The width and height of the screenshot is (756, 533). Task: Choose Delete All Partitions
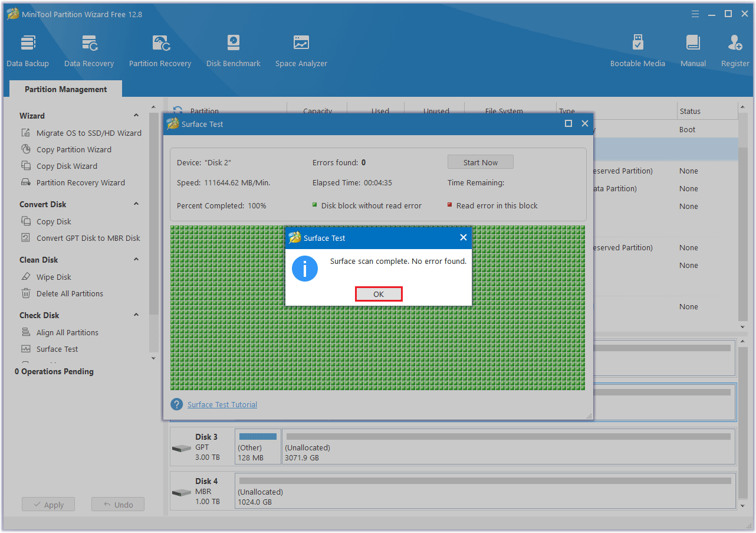coord(70,293)
